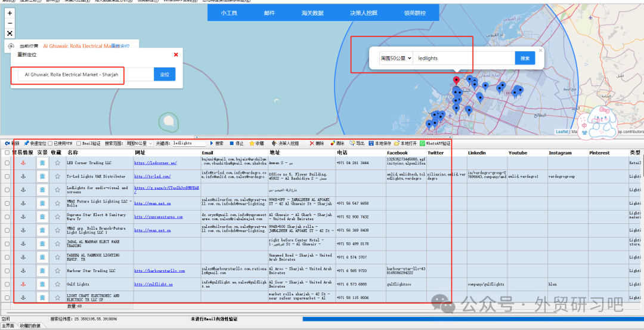Click the red location marker on map

456,81
